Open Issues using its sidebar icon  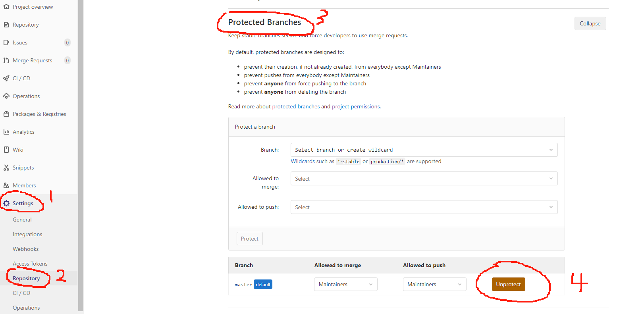pyautogui.click(x=6, y=42)
